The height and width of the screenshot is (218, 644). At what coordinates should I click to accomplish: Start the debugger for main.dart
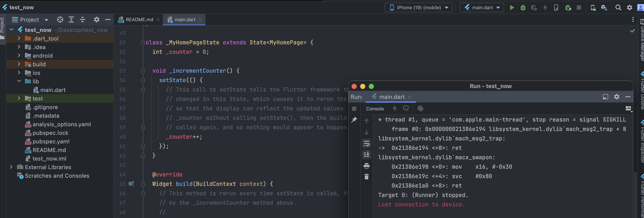pos(523,8)
